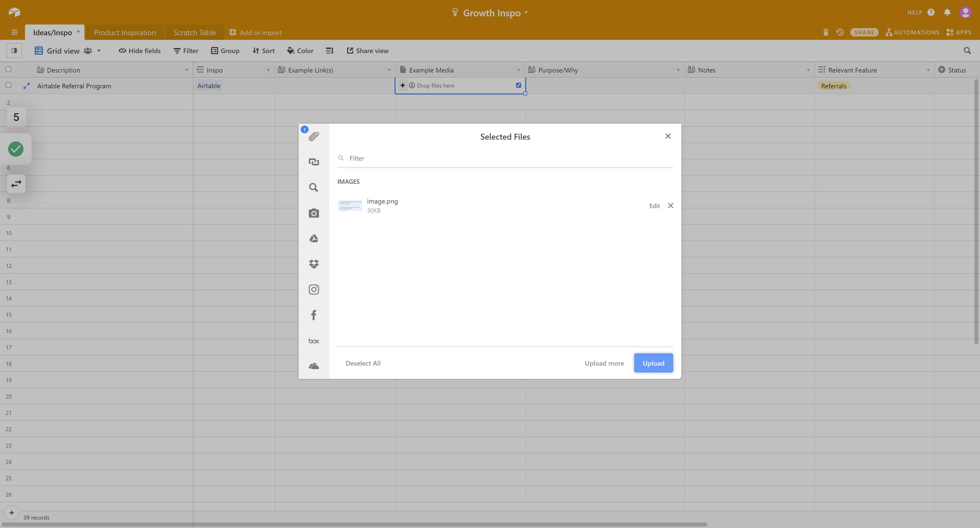Open the revision history clock icon
The width and height of the screenshot is (980, 528).
(x=840, y=32)
